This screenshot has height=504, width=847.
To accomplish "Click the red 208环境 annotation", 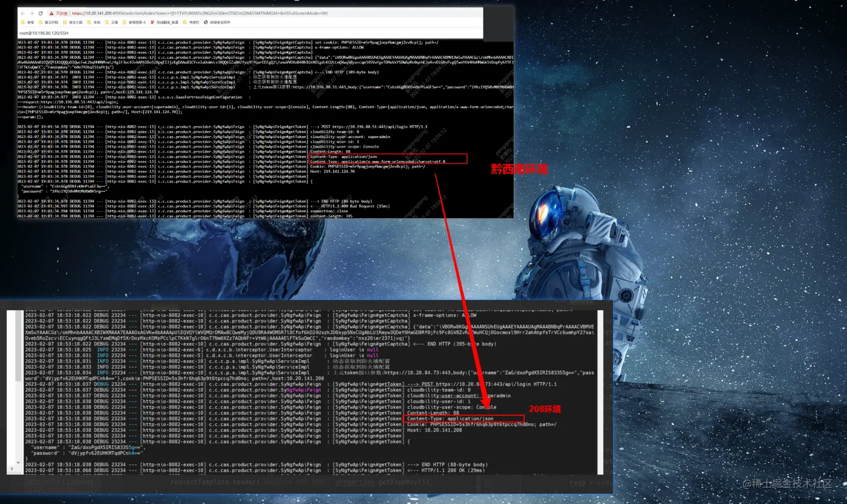I will [544, 409].
